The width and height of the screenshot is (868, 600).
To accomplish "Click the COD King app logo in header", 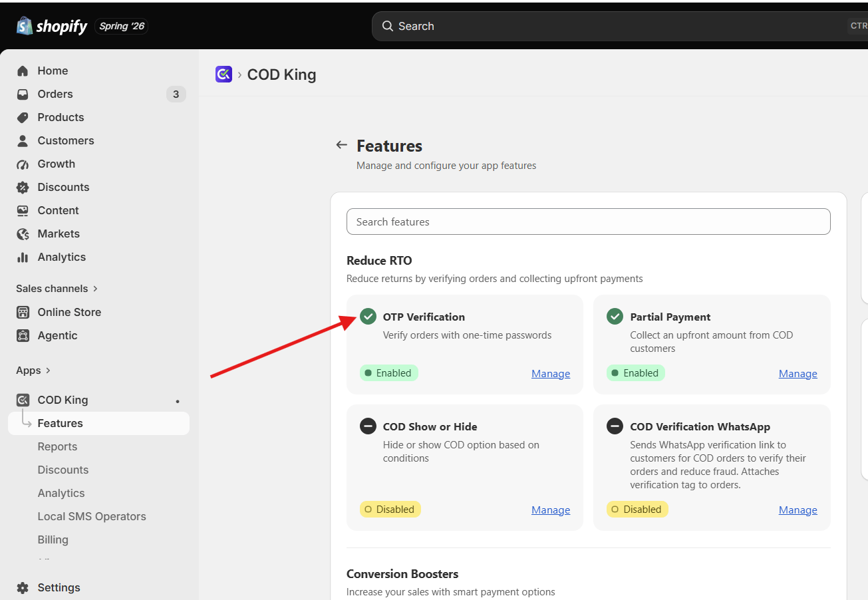I will tap(223, 74).
